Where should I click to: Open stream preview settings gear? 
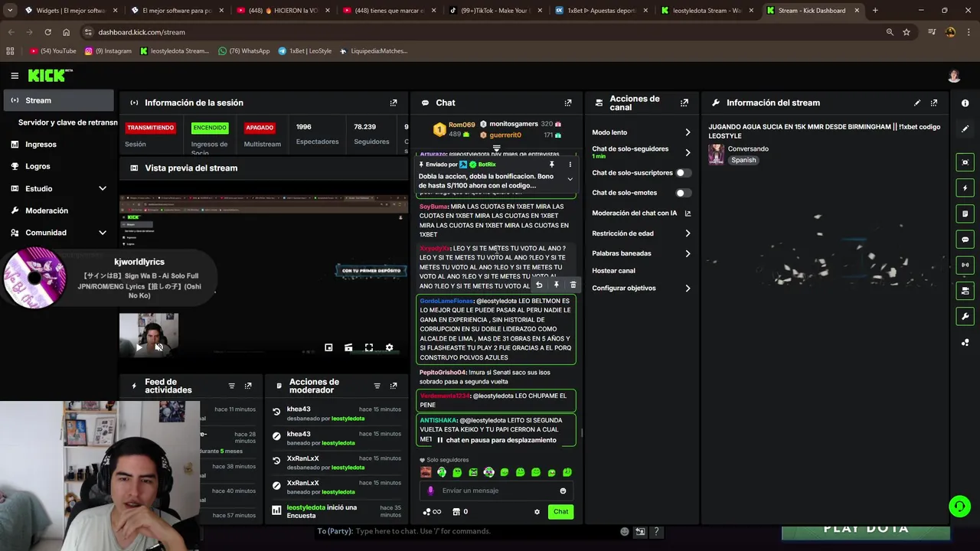pyautogui.click(x=389, y=347)
